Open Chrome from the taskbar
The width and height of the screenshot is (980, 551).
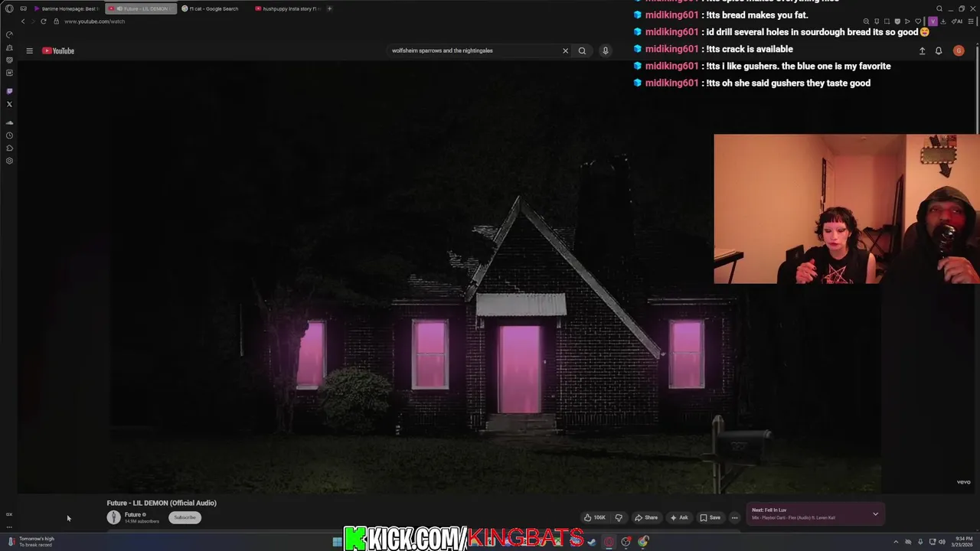(x=643, y=542)
